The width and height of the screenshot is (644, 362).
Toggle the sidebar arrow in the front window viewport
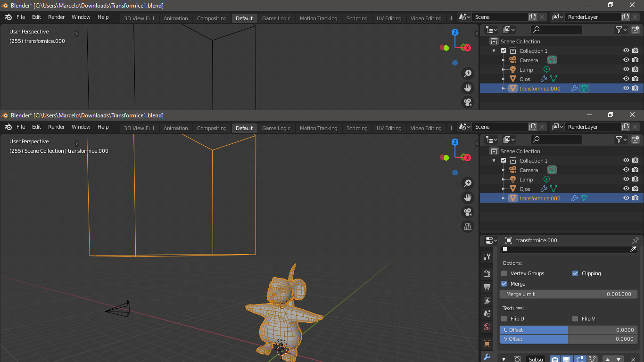pos(476,144)
